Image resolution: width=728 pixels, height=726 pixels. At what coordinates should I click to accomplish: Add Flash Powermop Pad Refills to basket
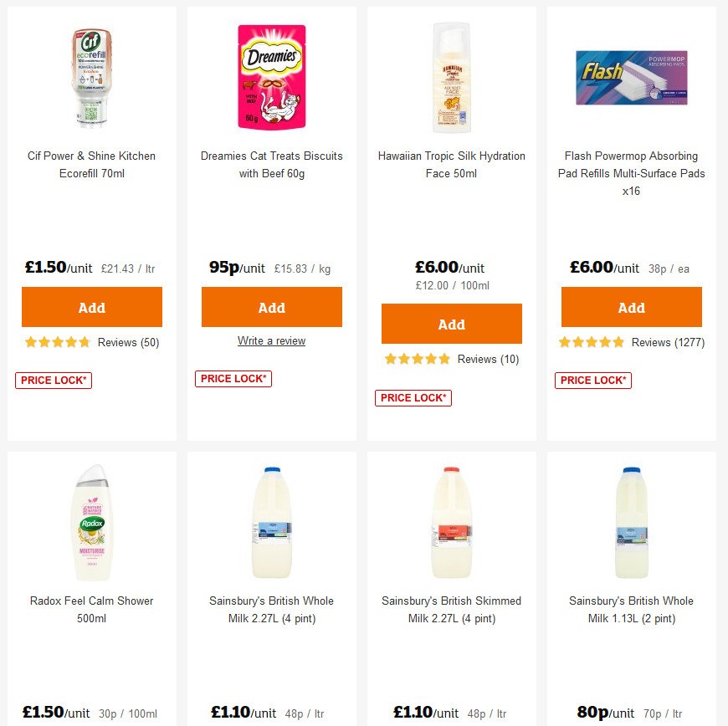coord(631,307)
